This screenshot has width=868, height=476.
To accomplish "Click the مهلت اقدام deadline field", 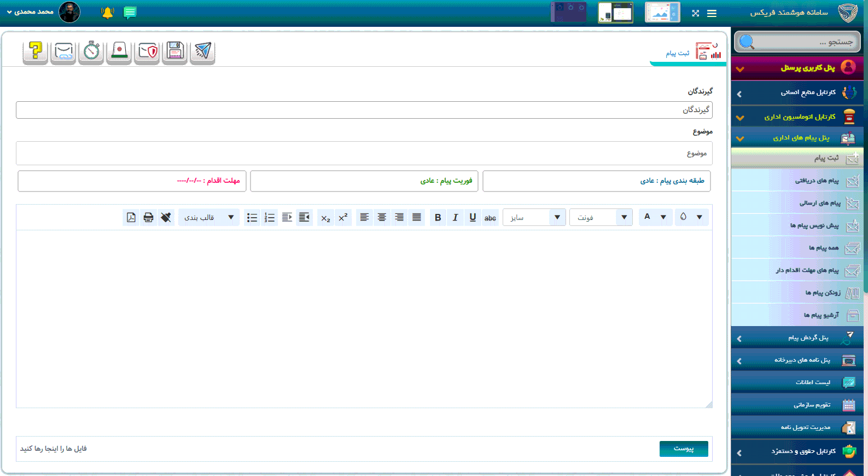I will click(x=132, y=181).
